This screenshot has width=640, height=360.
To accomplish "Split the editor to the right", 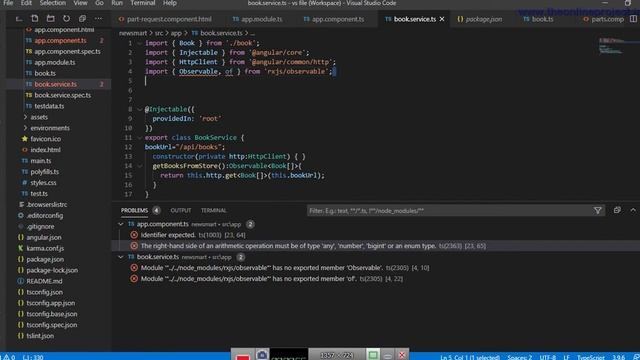I will click(x=633, y=19).
